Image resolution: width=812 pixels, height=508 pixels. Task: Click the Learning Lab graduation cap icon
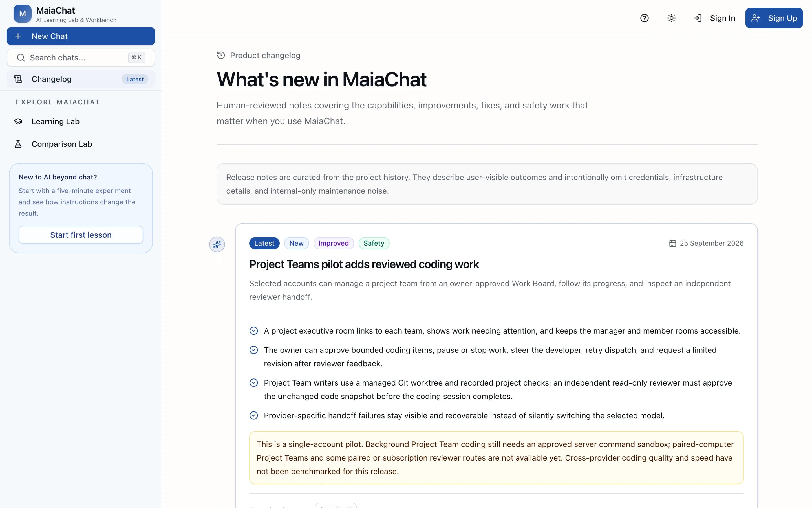click(18, 121)
